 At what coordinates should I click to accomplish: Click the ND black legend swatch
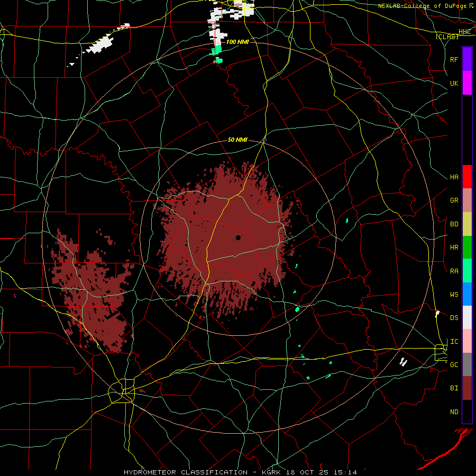coord(467,411)
